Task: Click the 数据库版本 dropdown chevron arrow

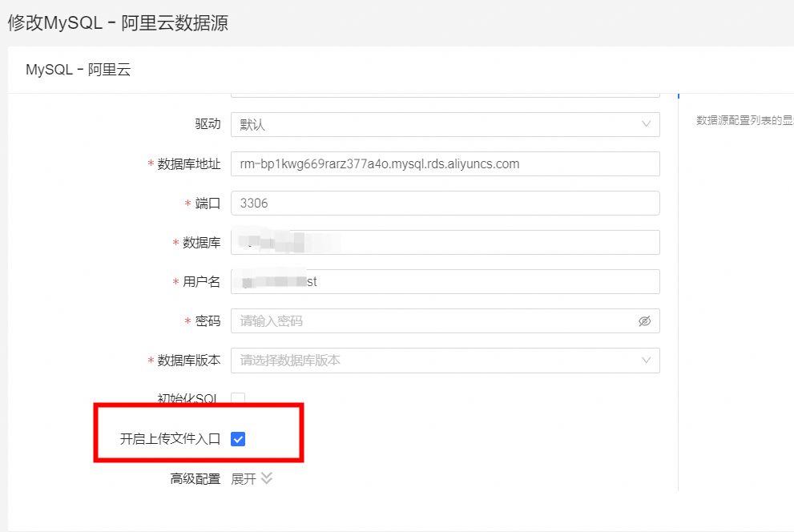Action: 646,361
